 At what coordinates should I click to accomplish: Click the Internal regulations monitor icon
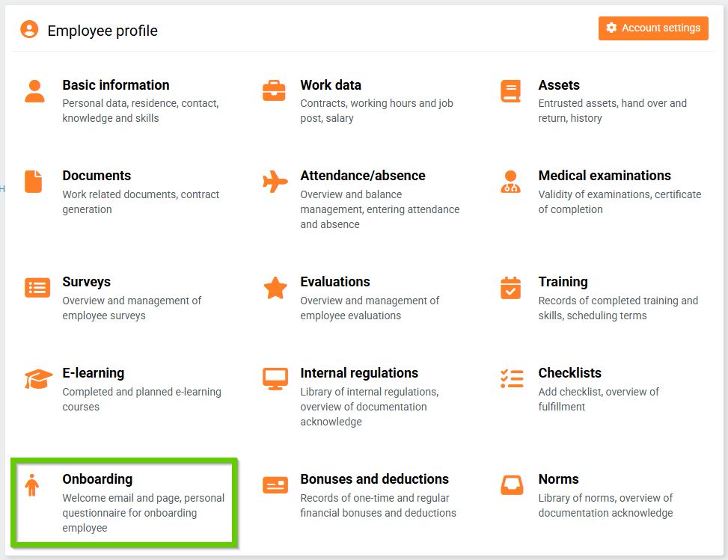tap(275, 379)
